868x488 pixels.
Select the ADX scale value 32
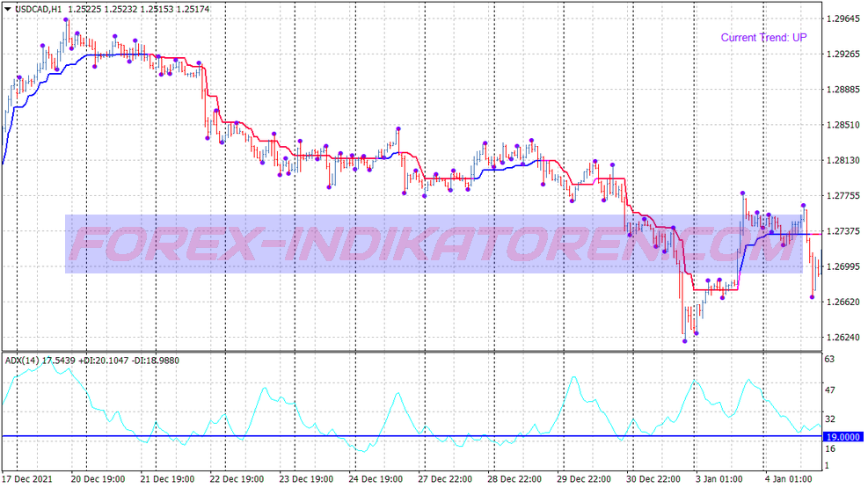tap(829, 419)
